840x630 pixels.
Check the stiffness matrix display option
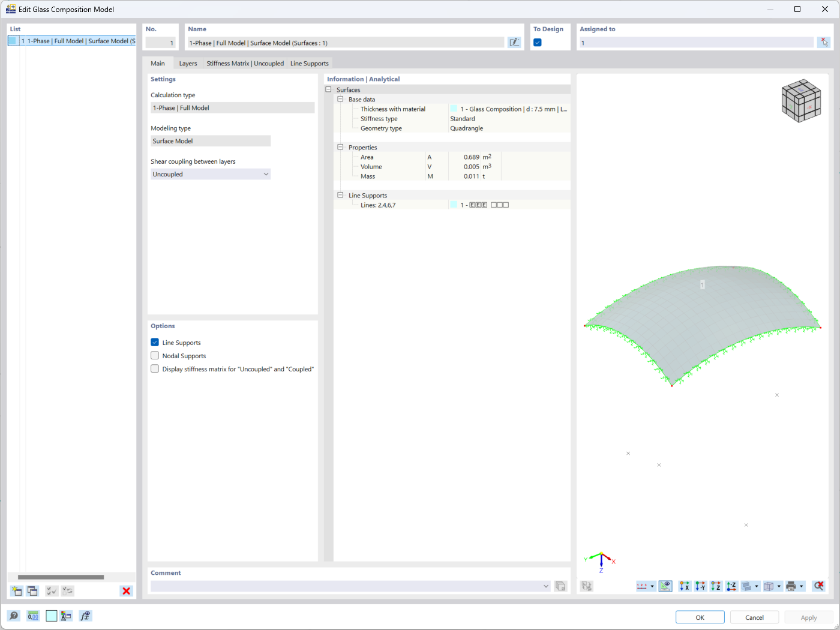(155, 368)
